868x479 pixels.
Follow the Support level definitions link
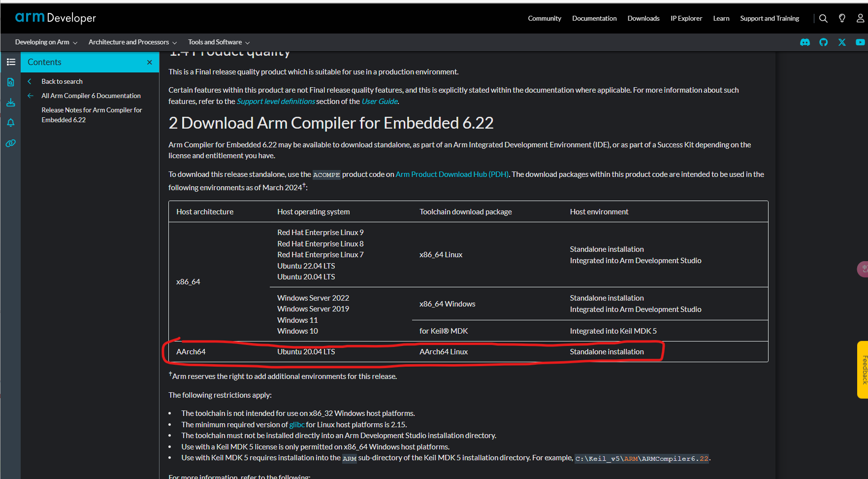pyautogui.click(x=276, y=102)
